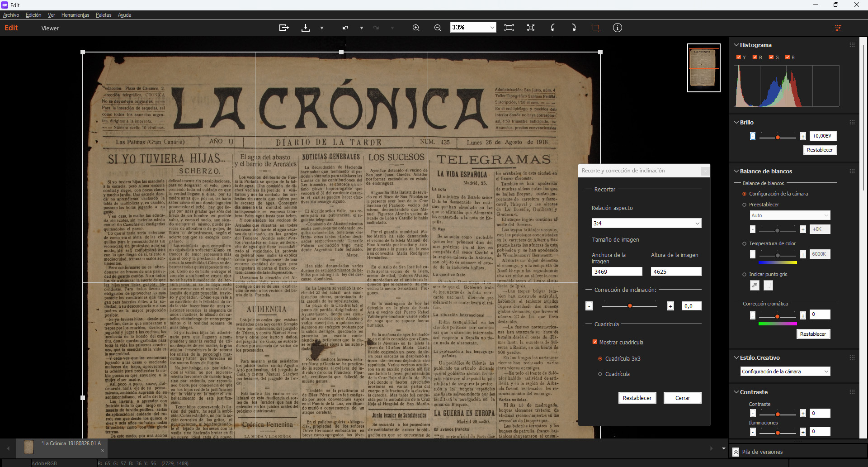
Task: Open the Archivo menu
Action: (11, 15)
